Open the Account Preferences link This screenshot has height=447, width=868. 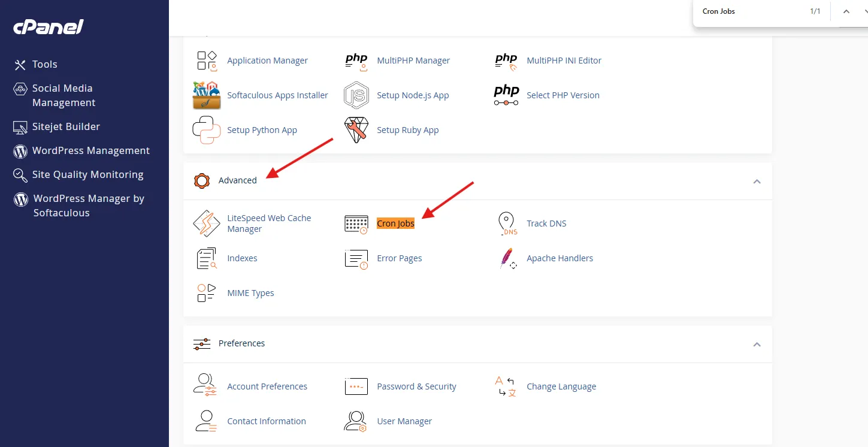[x=267, y=386]
